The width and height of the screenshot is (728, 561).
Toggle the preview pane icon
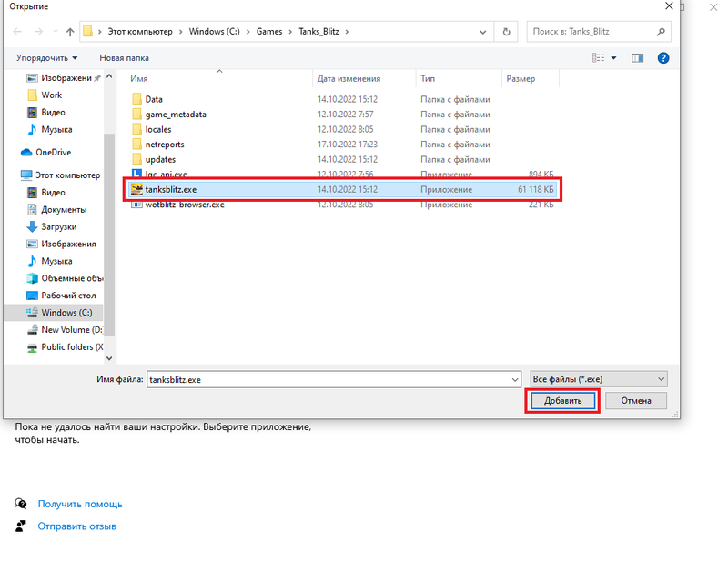coord(638,58)
